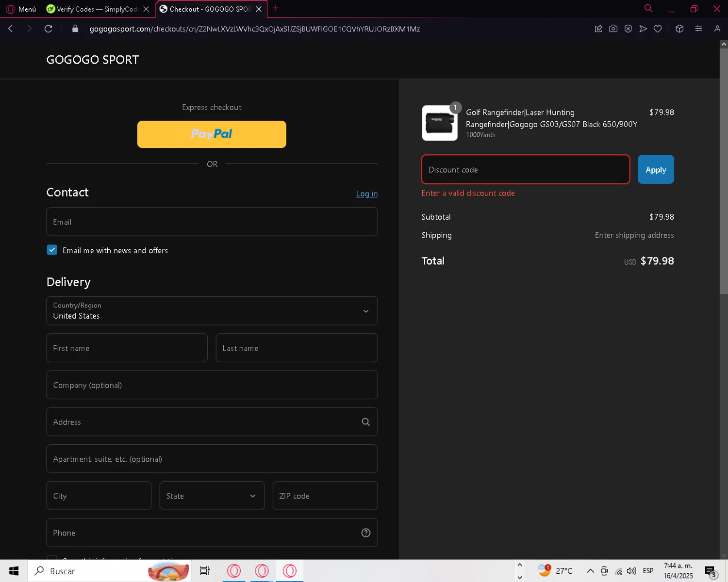The image size is (728, 582).
Task: Click the Company (optional) field
Action: click(212, 385)
